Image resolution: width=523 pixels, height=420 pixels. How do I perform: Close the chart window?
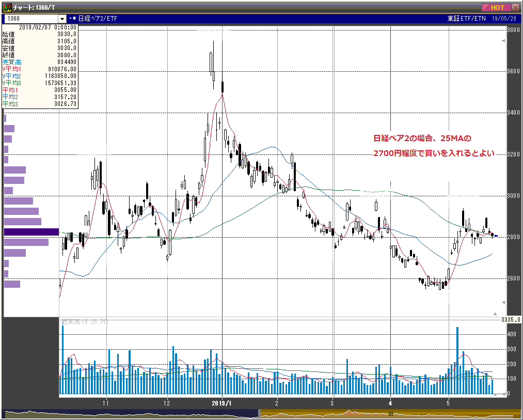pos(516,7)
